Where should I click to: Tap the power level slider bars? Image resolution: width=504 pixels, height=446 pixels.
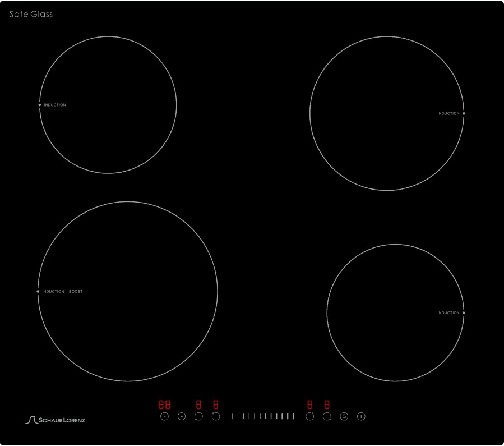click(x=262, y=416)
